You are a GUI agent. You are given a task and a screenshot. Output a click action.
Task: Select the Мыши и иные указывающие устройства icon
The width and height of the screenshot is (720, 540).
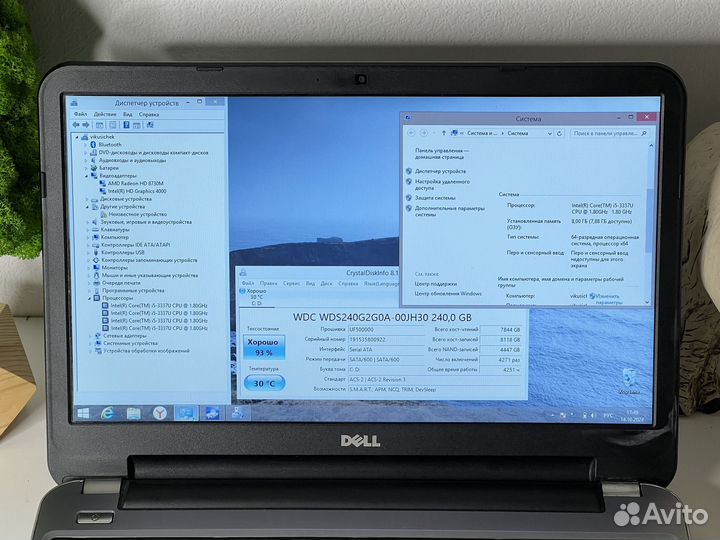pyautogui.click(x=96, y=275)
